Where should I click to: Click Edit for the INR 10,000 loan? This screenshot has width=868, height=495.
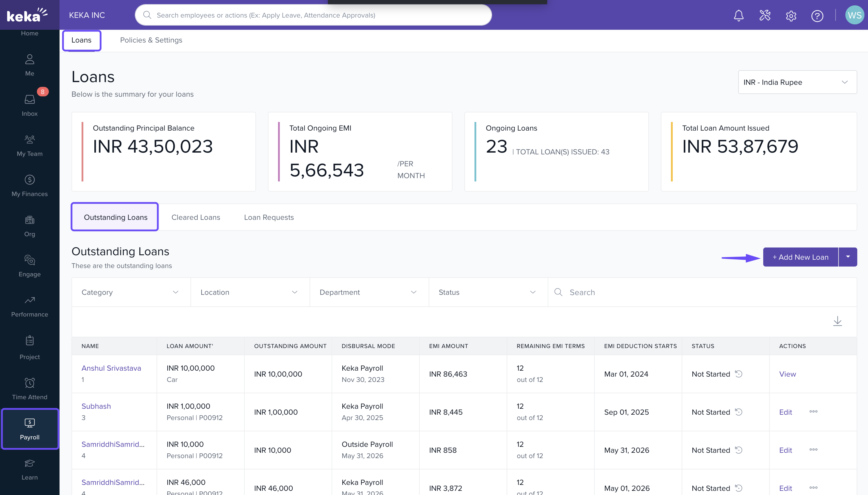(x=785, y=450)
